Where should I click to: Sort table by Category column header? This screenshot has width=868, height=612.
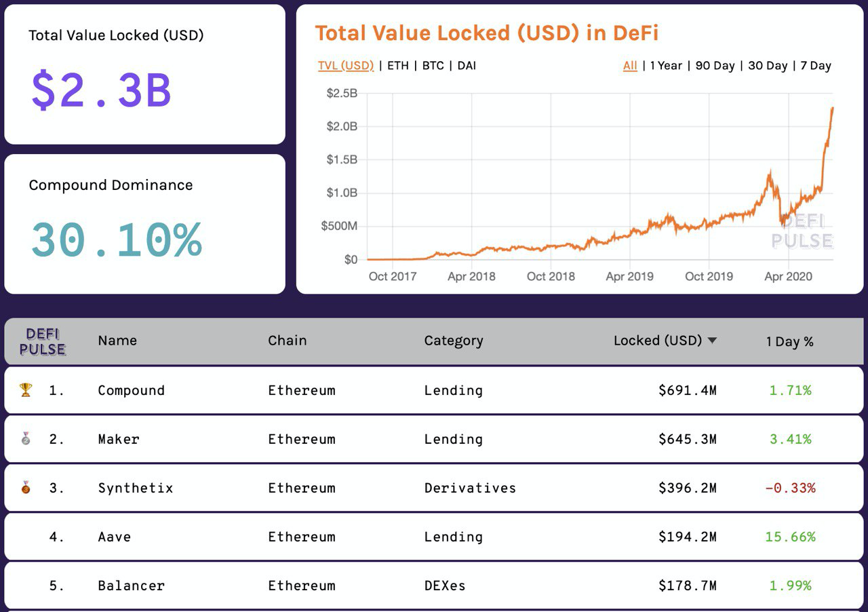click(x=454, y=341)
